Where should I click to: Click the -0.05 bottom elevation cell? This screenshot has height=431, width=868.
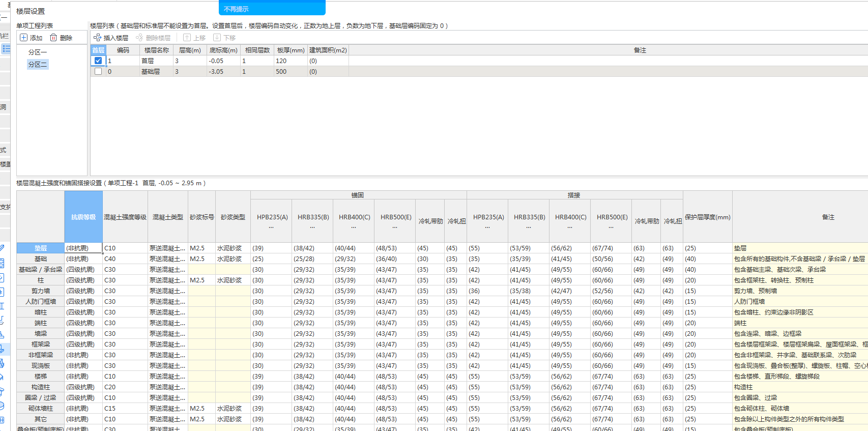click(x=223, y=61)
